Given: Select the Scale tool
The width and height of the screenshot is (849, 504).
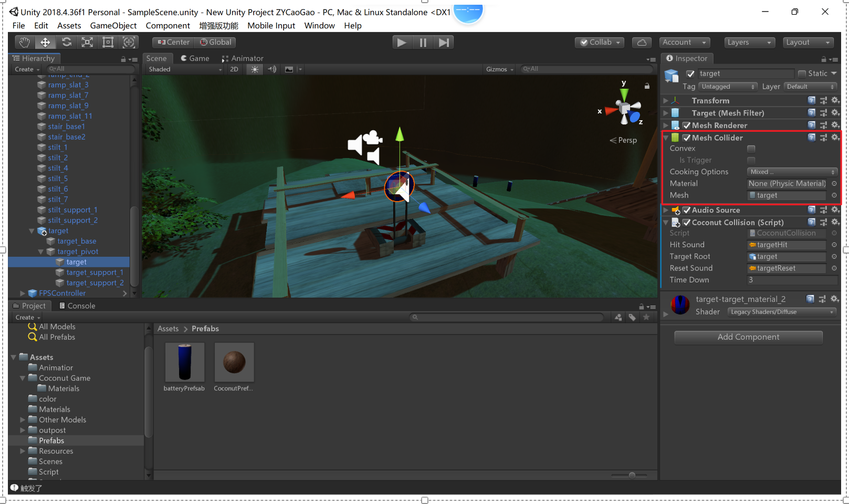Looking at the screenshot, I should pos(87,43).
